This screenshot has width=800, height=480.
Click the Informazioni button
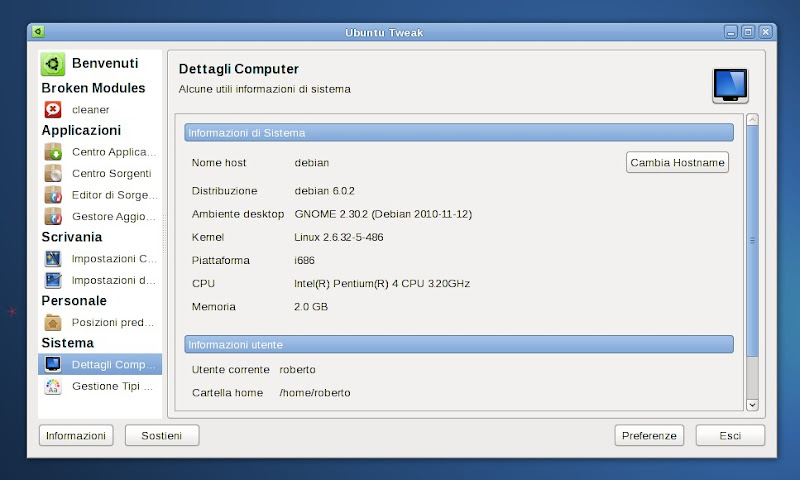[76, 436]
